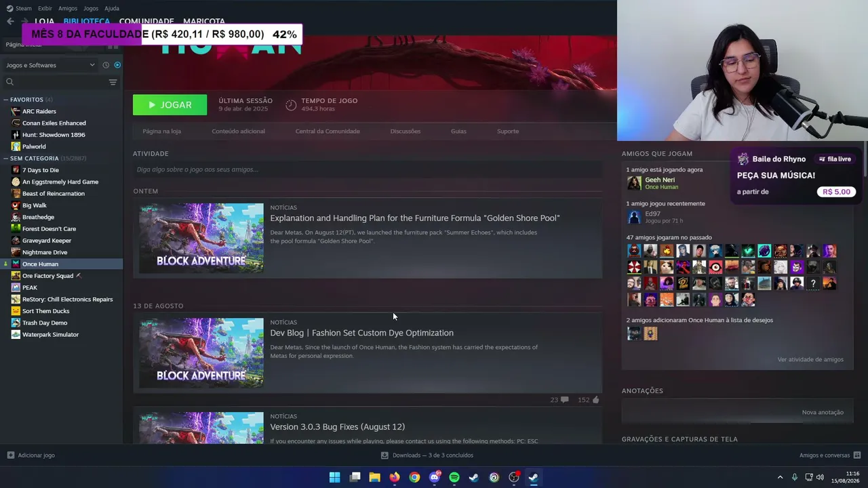This screenshot has width=868, height=488.
Task: Click the ARC Raiders game icon
Action: coord(16,111)
